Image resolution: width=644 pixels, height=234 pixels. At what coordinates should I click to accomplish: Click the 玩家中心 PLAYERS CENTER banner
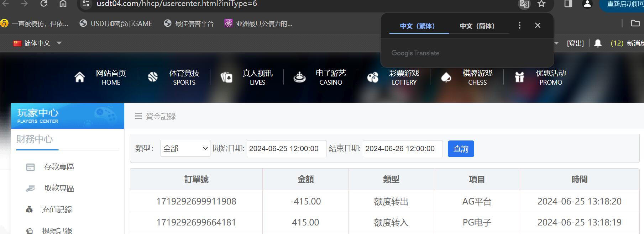68,116
